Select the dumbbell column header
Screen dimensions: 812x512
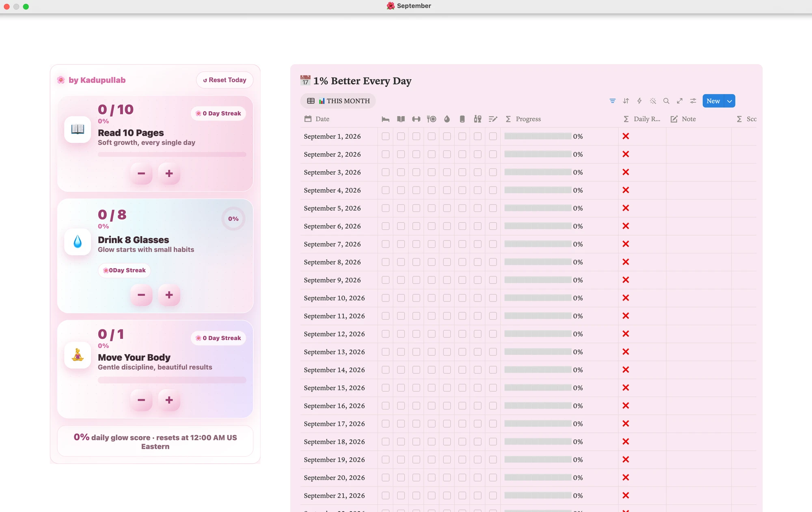(x=416, y=119)
